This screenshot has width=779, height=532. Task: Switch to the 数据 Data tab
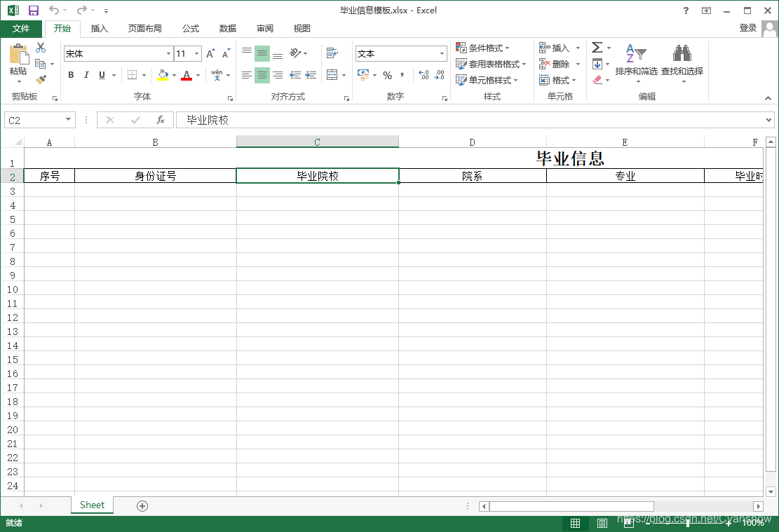(x=228, y=28)
